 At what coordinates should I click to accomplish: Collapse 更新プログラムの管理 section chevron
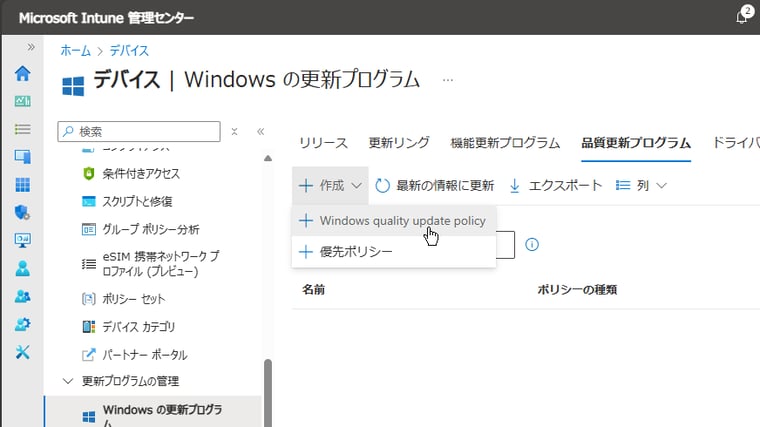[68, 381]
